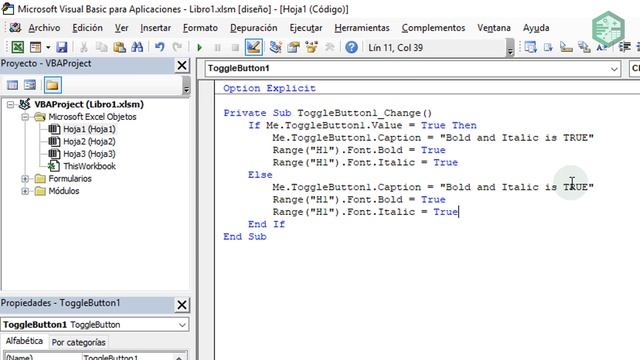Image resolution: width=640 pixels, height=360 pixels.
Task: Click the indent icon on Edit toolbar
Action: click(624, 47)
